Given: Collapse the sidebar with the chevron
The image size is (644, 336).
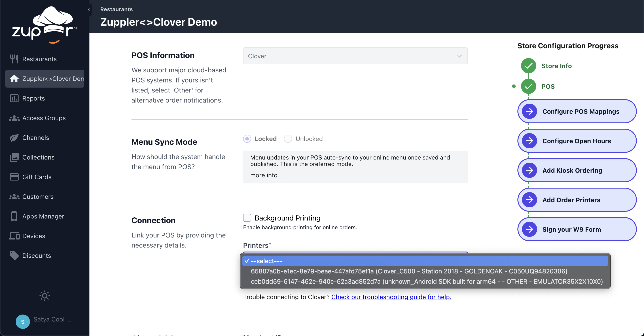Looking at the screenshot, I should (x=89, y=10).
